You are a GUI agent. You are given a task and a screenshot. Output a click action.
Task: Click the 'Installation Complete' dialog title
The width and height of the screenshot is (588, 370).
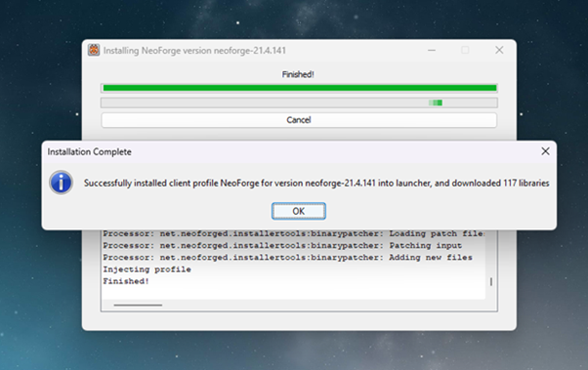pyautogui.click(x=89, y=152)
